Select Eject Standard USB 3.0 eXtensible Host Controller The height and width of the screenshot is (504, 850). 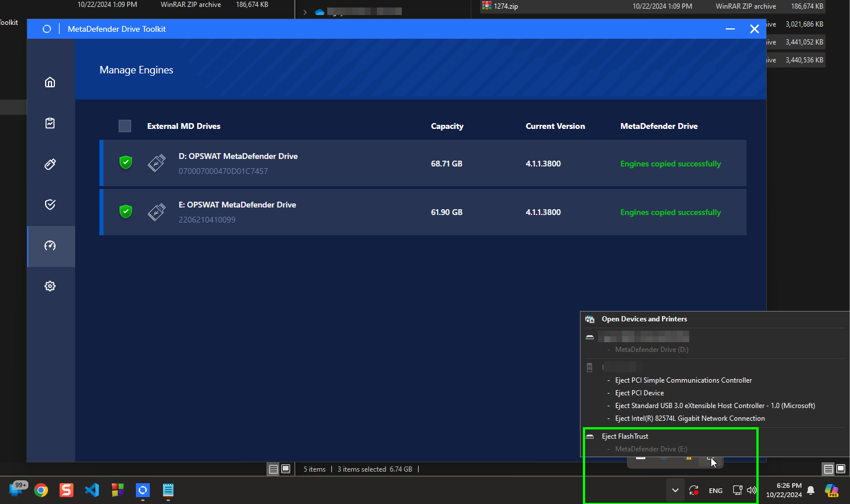715,406
